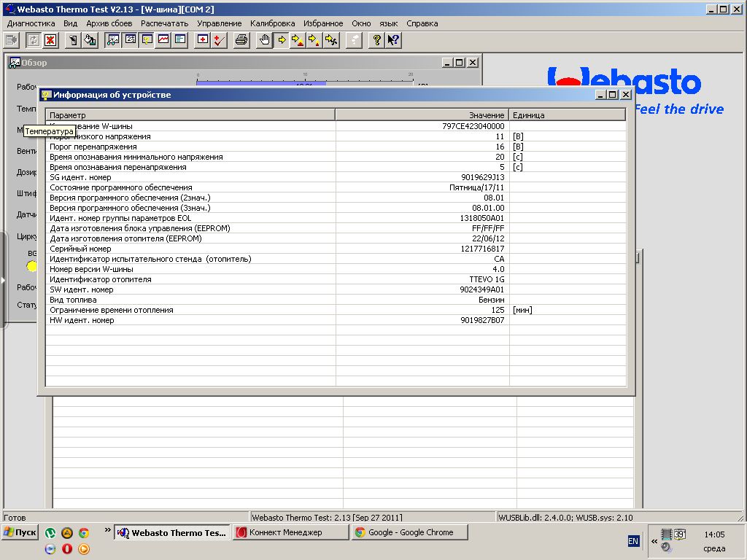Click the Параметр column header

[190, 114]
